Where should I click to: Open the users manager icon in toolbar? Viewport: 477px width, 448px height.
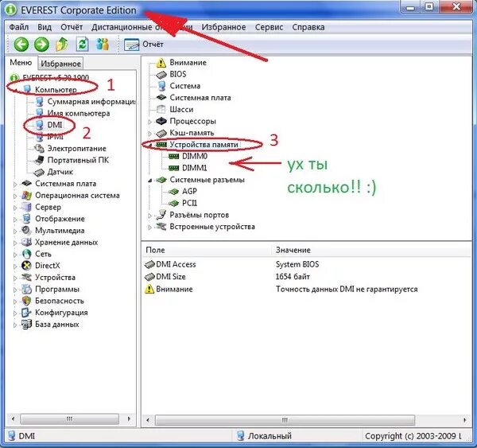103,45
